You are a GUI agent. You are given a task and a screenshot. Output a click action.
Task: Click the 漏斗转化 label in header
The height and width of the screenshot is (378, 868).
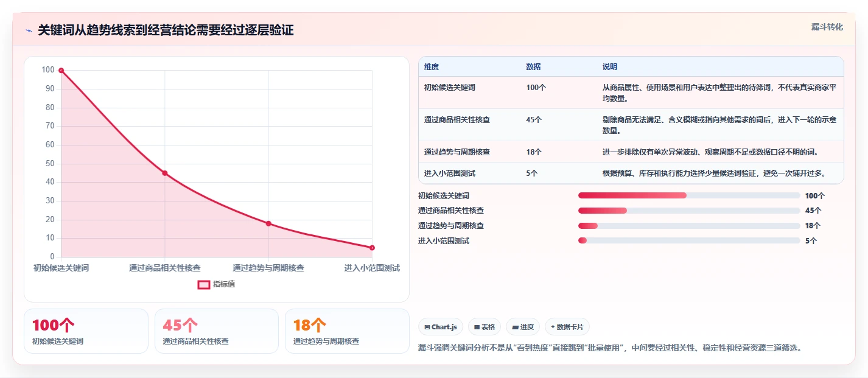827,27
